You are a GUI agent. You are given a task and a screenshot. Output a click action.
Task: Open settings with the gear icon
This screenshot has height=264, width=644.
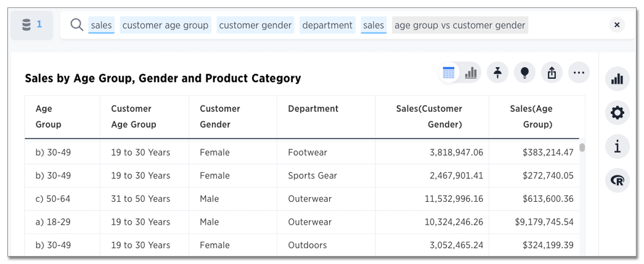(x=617, y=113)
